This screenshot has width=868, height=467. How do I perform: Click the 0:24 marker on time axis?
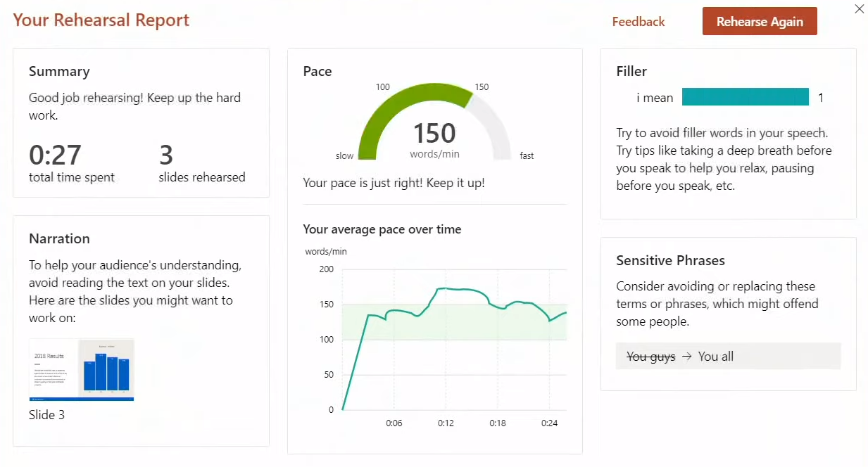549,423
